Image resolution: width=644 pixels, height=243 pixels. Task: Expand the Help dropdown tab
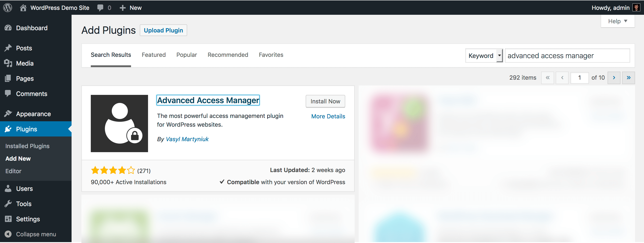617,21
